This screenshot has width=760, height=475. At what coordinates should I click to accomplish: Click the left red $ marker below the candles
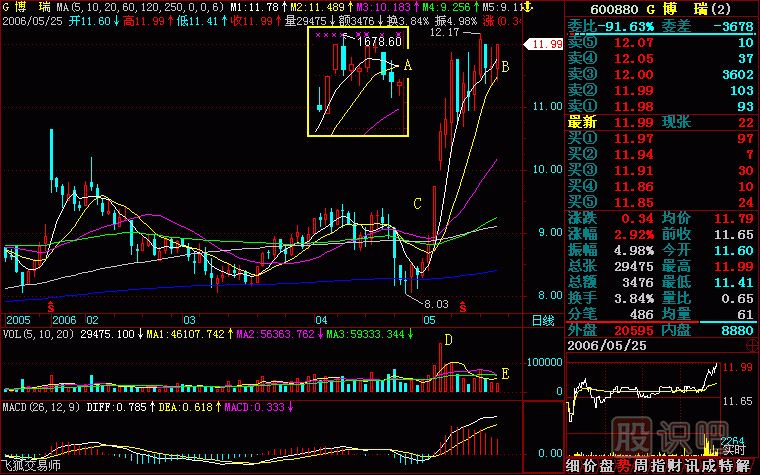point(51,303)
